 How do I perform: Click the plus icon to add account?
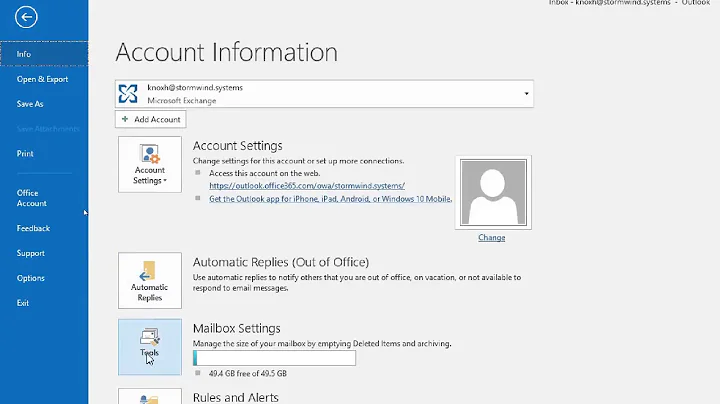(x=125, y=119)
